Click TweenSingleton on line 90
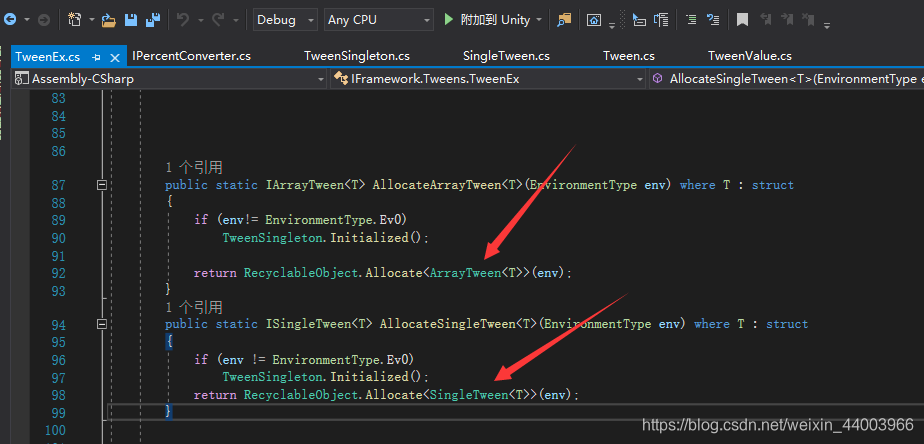This screenshot has height=444, width=924. pyautogui.click(x=273, y=238)
